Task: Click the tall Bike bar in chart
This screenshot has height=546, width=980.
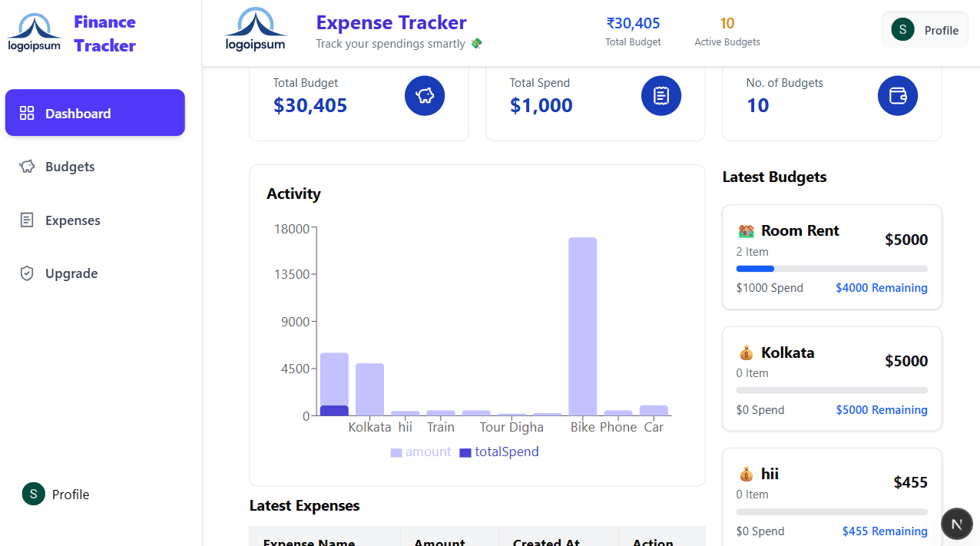Action: point(582,326)
